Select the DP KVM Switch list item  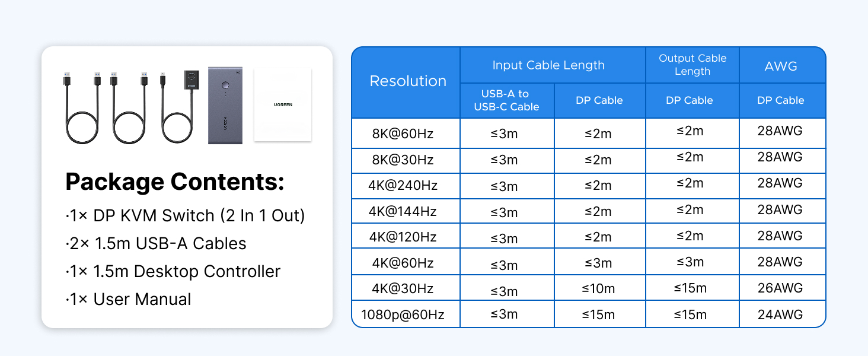pos(185,215)
